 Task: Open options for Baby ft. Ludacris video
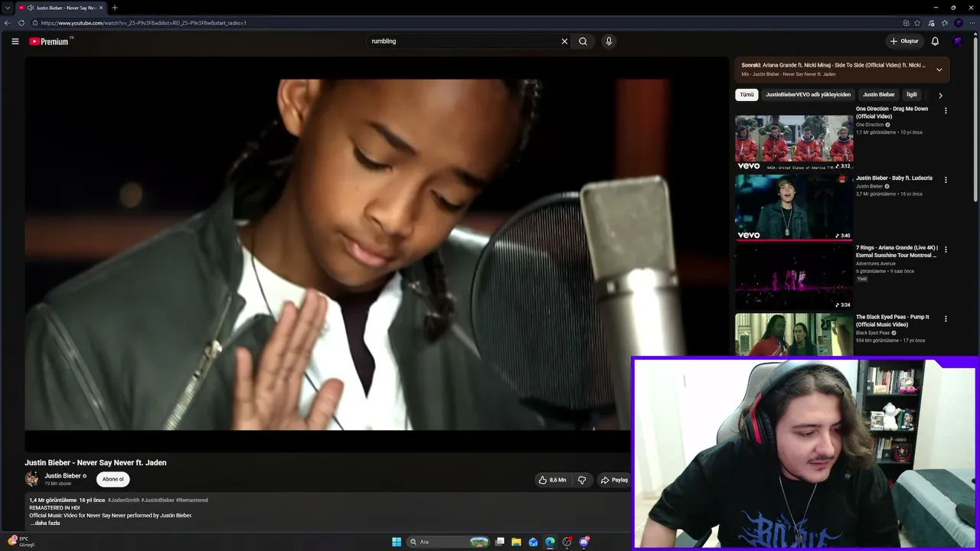coord(946,180)
